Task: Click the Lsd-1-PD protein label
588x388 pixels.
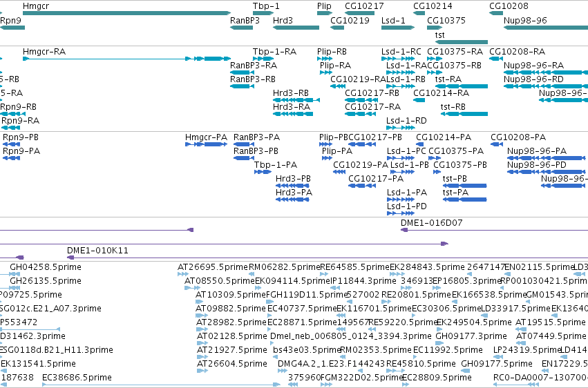Action: 406,206
